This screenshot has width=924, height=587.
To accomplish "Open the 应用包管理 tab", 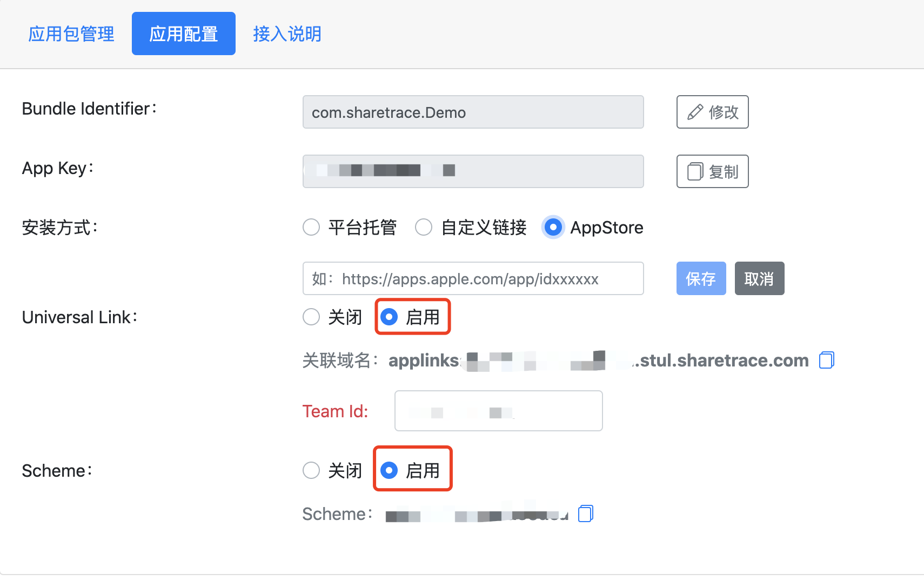I will tap(71, 34).
